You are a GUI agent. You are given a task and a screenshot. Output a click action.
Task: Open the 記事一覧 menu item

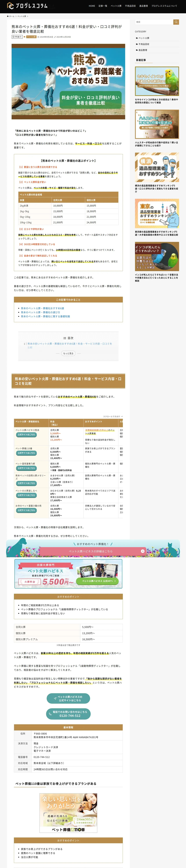[x=103, y=6]
